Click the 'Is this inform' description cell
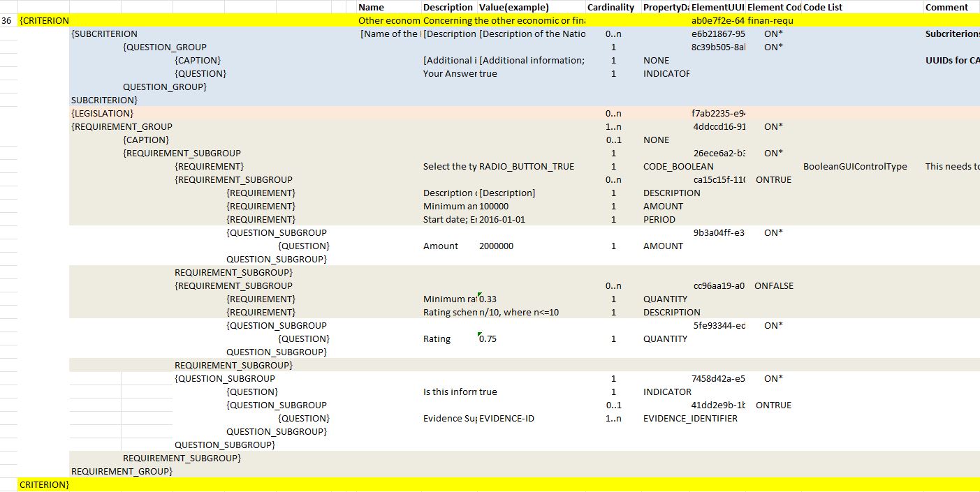Image resolution: width=980 pixels, height=492 pixels. point(450,392)
